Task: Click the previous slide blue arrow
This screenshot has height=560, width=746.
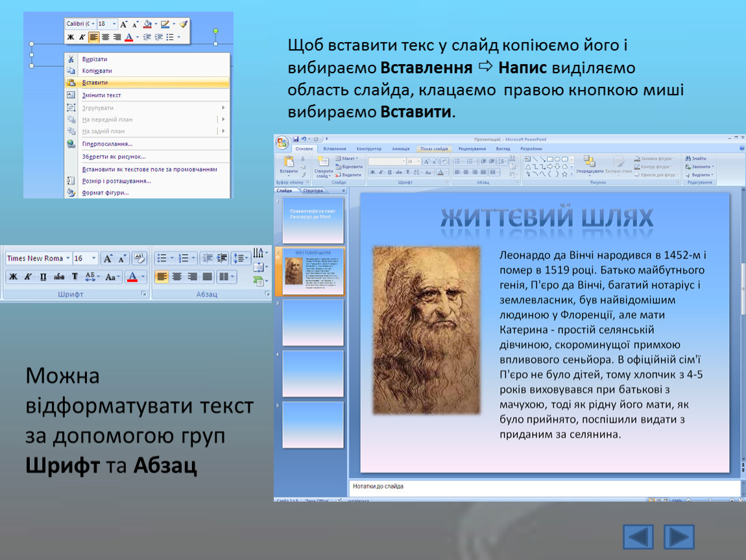Action: tap(638, 537)
